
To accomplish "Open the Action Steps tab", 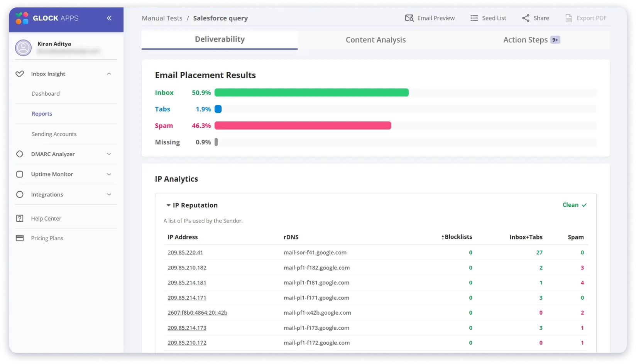I will click(525, 40).
